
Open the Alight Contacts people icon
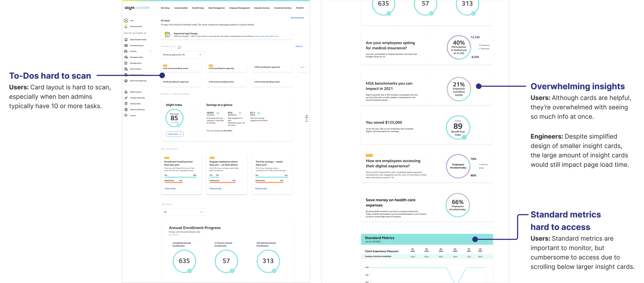coord(126,92)
